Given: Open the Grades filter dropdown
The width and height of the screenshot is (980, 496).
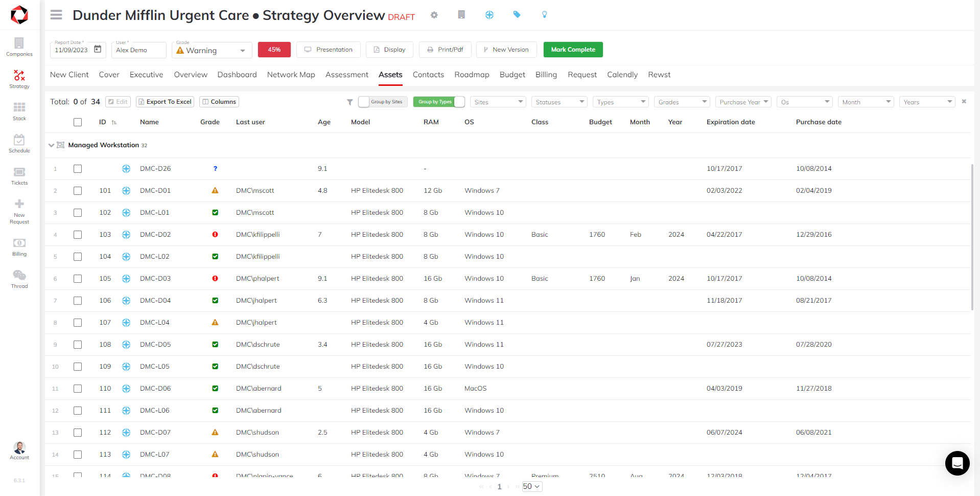Looking at the screenshot, I should 682,102.
